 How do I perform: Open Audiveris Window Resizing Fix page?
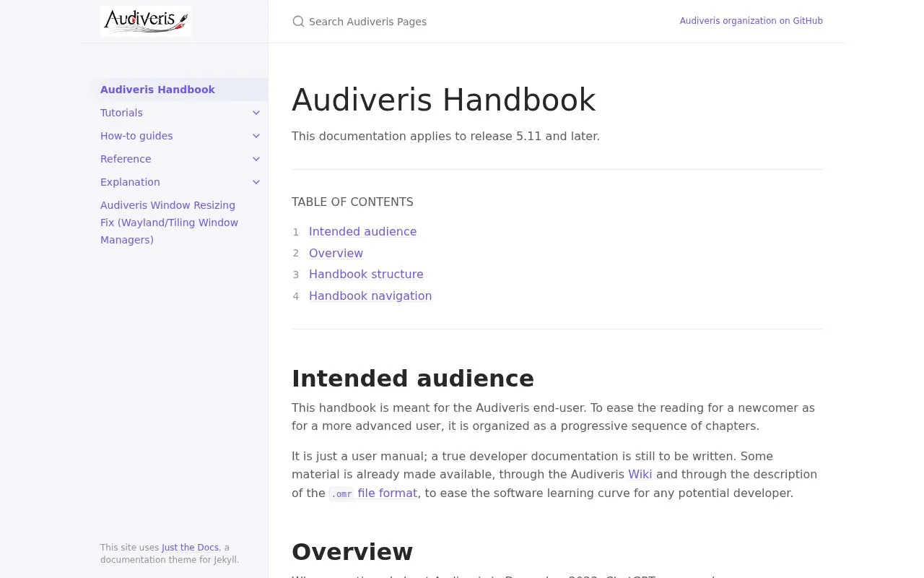point(170,223)
